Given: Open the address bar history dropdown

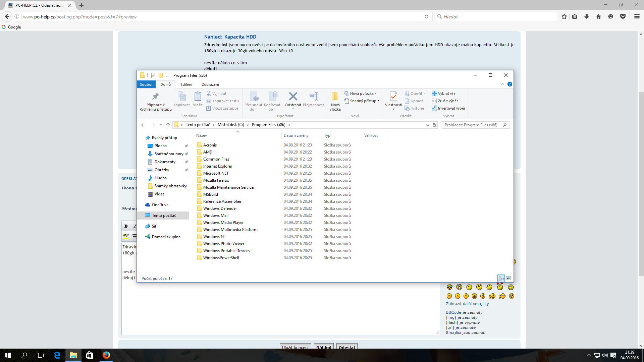Looking at the screenshot, I should point(427,125).
